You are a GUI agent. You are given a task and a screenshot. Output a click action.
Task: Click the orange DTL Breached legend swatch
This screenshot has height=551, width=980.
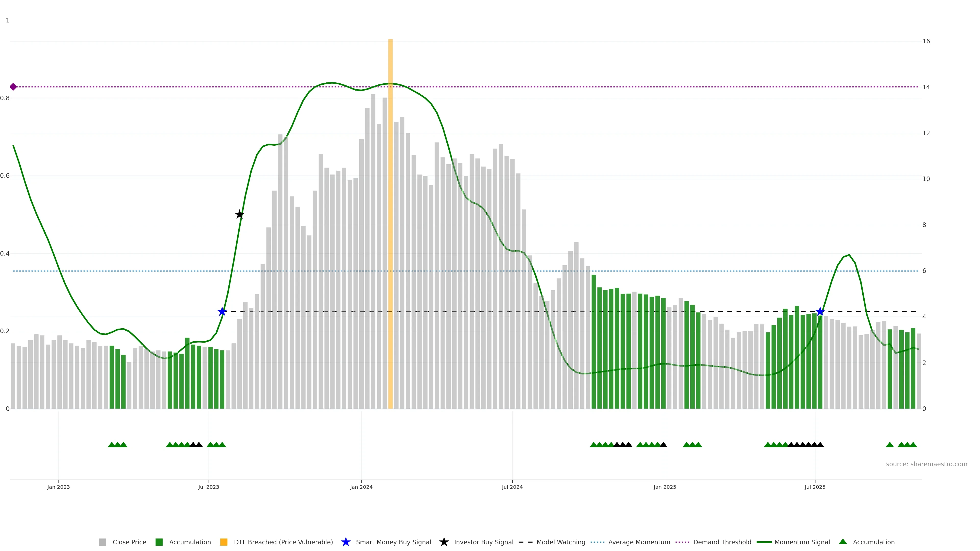click(x=224, y=542)
